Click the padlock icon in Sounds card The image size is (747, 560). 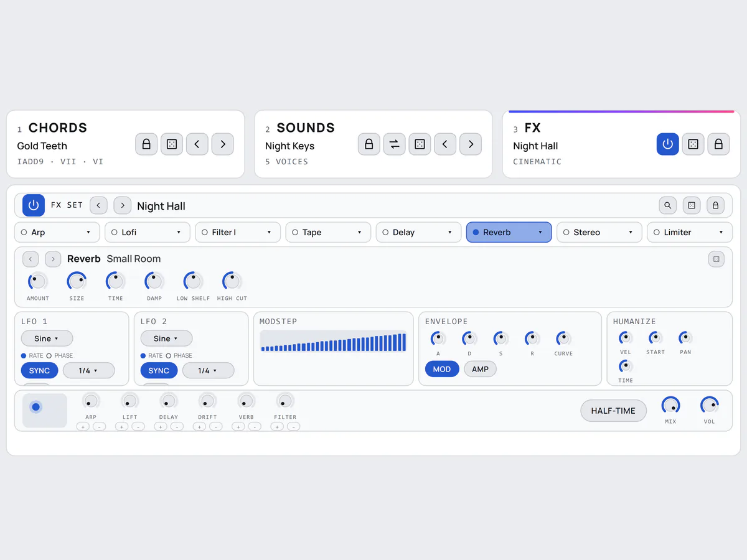click(x=369, y=144)
